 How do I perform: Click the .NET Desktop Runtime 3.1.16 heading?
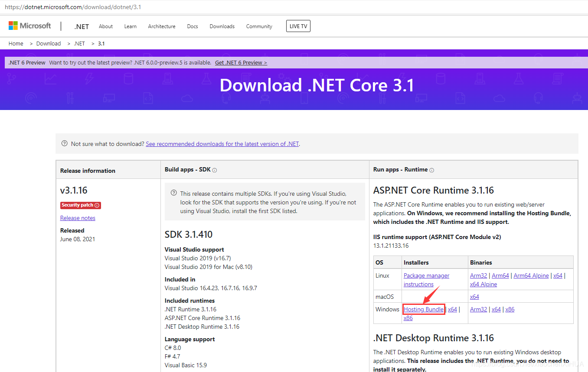(x=434, y=338)
